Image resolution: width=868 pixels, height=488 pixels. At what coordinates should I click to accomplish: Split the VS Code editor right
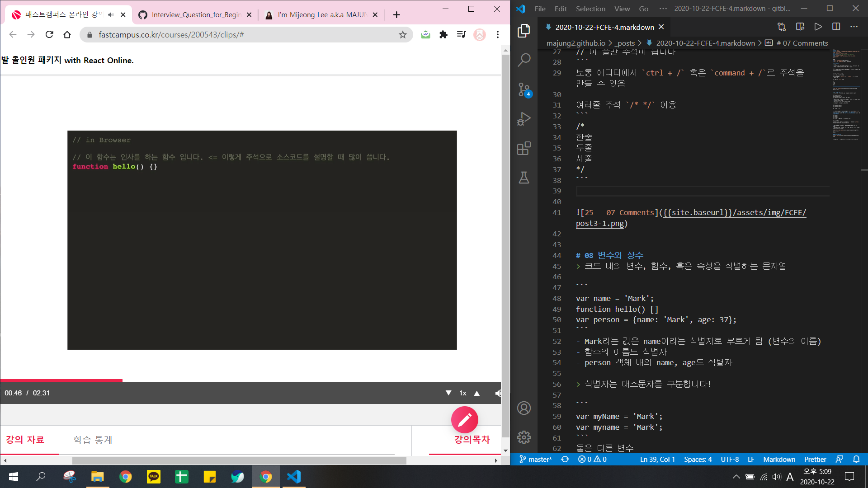point(836,27)
